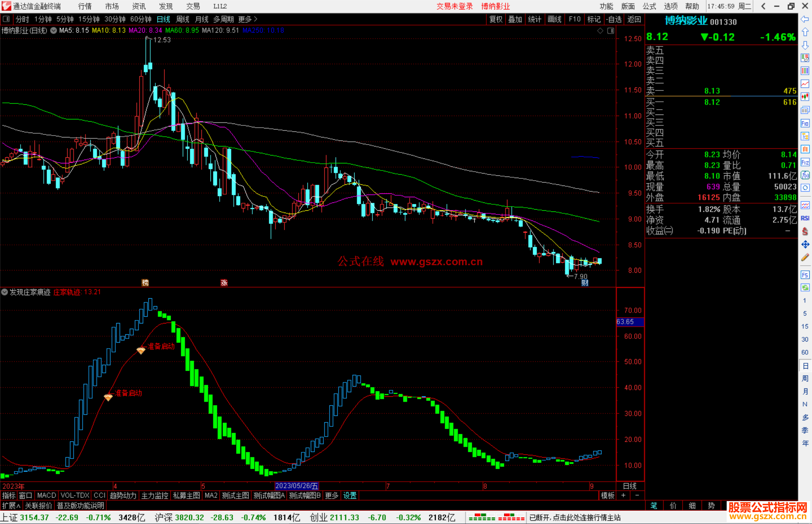The width and height of the screenshot is (812, 524).
Task: Open the 公式 menu
Action: click(x=649, y=6)
